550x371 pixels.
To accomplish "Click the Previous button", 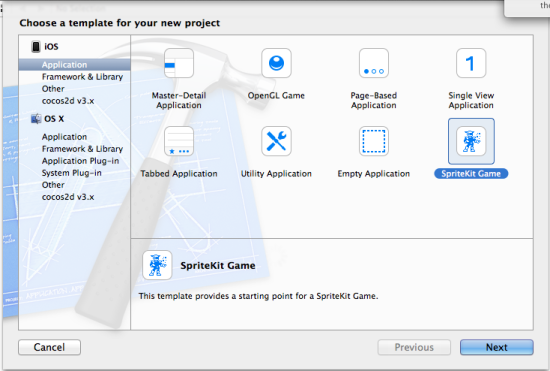I will (x=414, y=347).
